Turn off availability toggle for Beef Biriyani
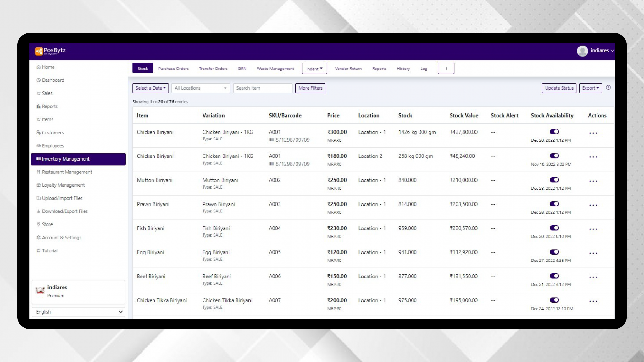The width and height of the screenshot is (644, 362). 554,276
